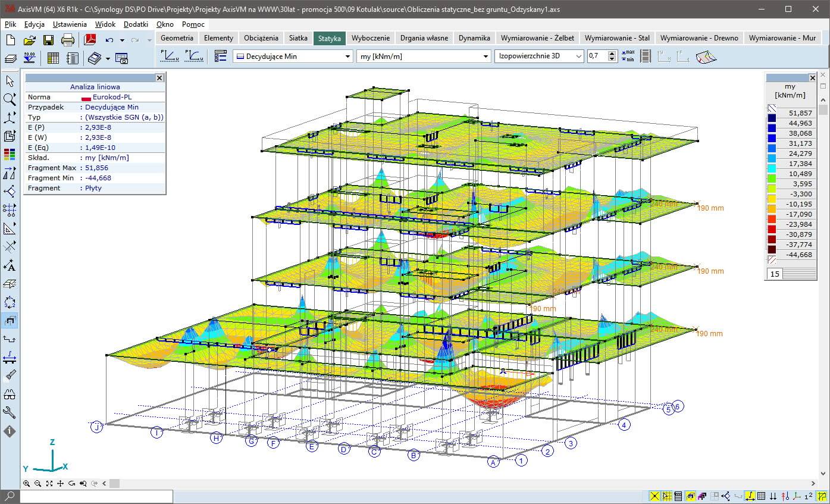Switch to the Obciążenia tab
Screen dimensions: 830x504
pos(261,37)
